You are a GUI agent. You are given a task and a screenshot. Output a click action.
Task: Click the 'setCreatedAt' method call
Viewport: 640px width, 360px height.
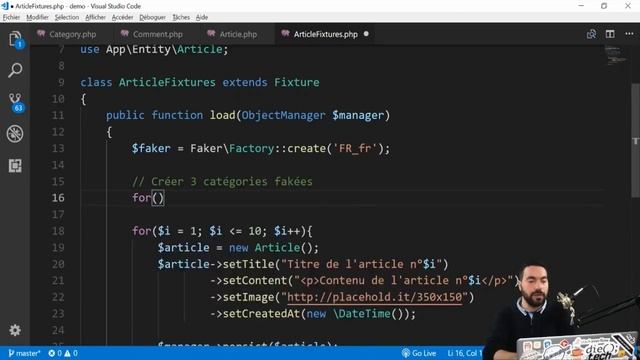[261, 313]
